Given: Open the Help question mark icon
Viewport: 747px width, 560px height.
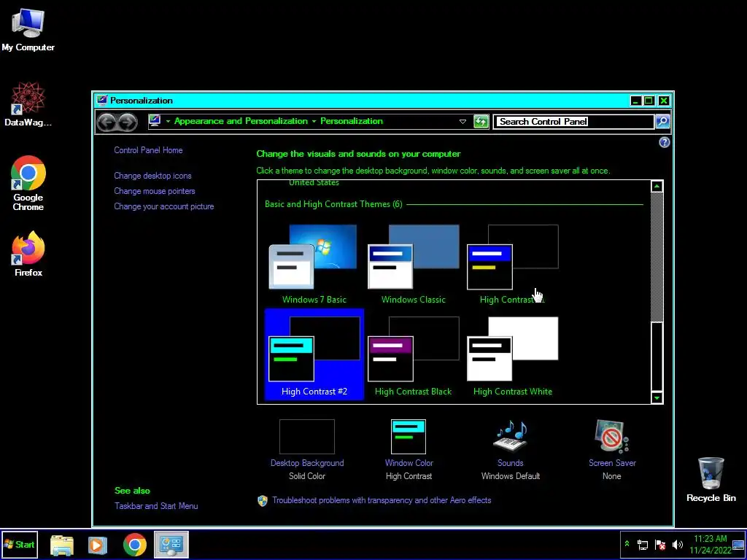Looking at the screenshot, I should click(664, 142).
